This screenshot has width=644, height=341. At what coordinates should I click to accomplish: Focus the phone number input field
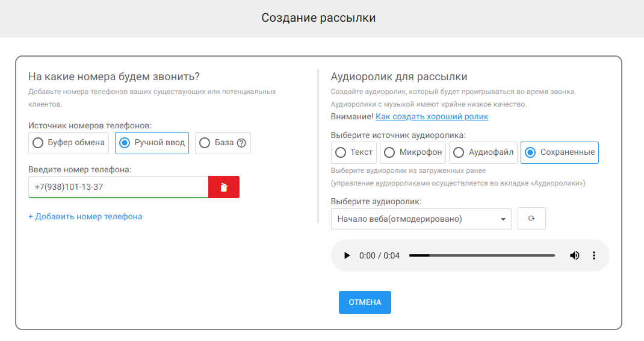point(119,187)
